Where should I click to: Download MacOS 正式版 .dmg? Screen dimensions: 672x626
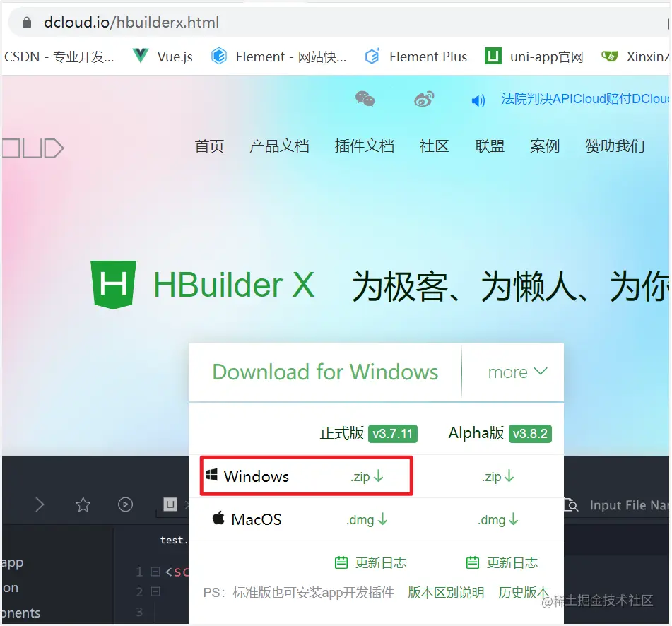(x=367, y=520)
